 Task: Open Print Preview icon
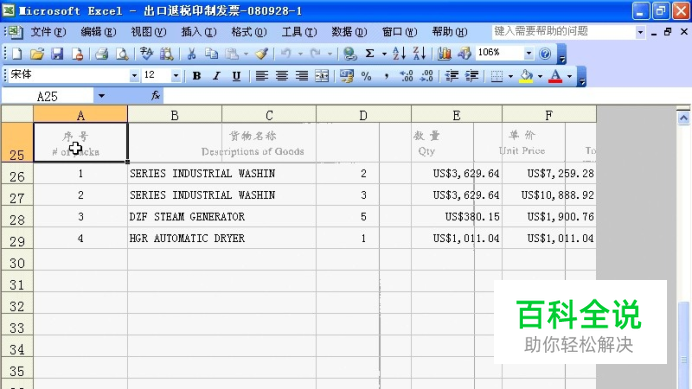coord(122,54)
